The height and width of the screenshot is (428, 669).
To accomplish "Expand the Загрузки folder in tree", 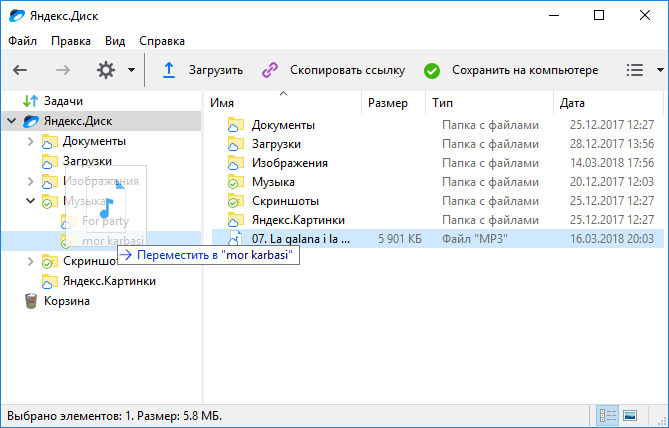I will 30,161.
